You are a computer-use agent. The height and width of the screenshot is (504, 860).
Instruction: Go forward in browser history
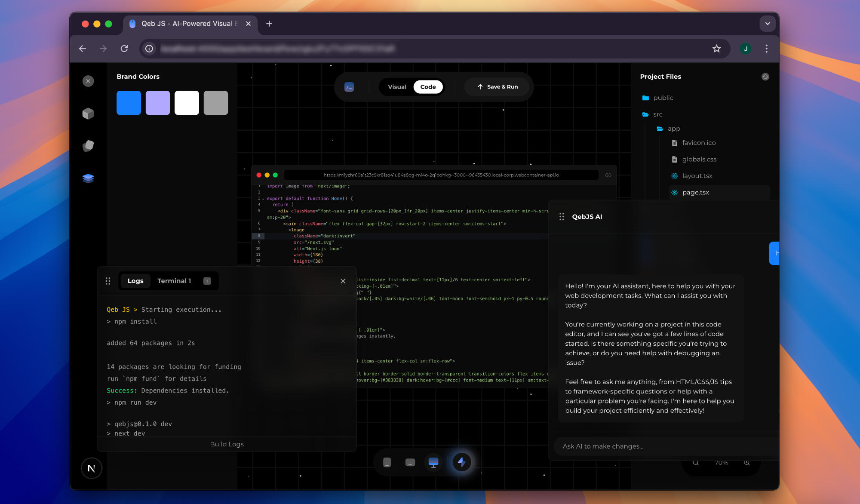pos(103,49)
